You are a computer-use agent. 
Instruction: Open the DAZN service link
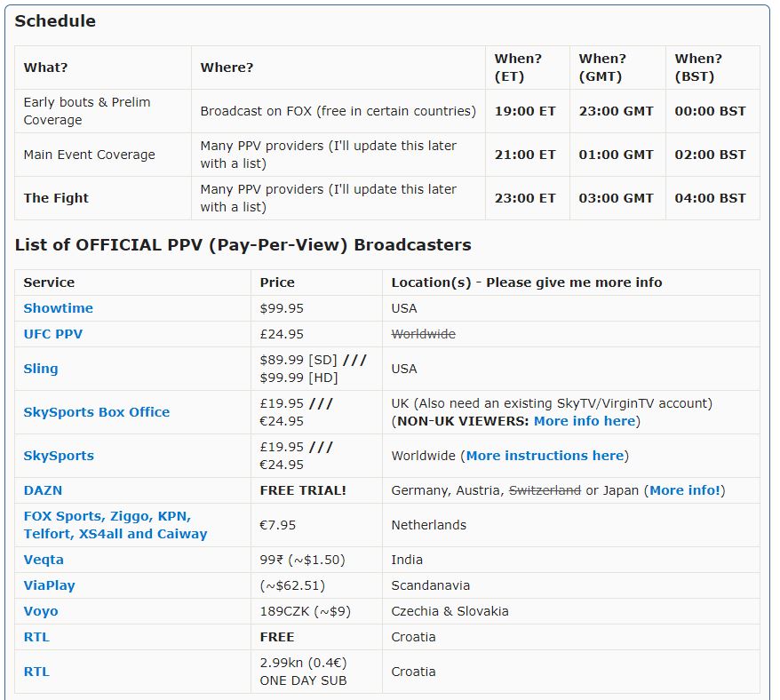tap(43, 490)
